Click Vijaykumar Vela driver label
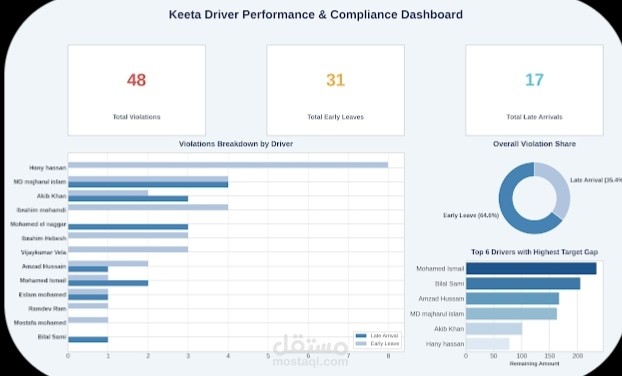Viewport: 622px width, 376px height. point(44,252)
